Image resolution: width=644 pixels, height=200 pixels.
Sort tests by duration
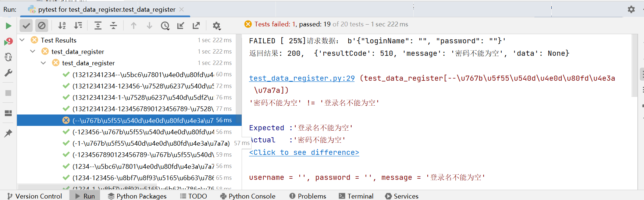78,26
